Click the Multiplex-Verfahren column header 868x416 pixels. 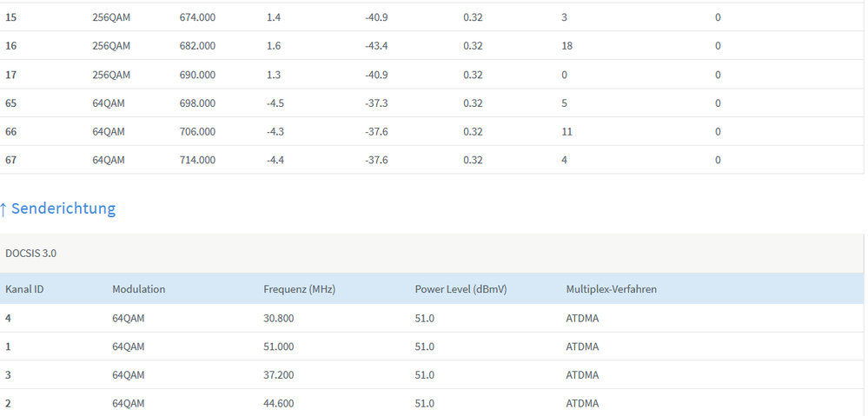click(611, 289)
